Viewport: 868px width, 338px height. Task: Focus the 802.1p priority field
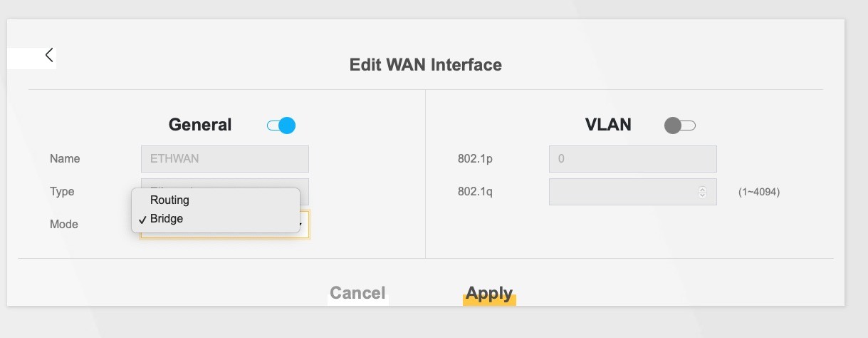click(632, 159)
